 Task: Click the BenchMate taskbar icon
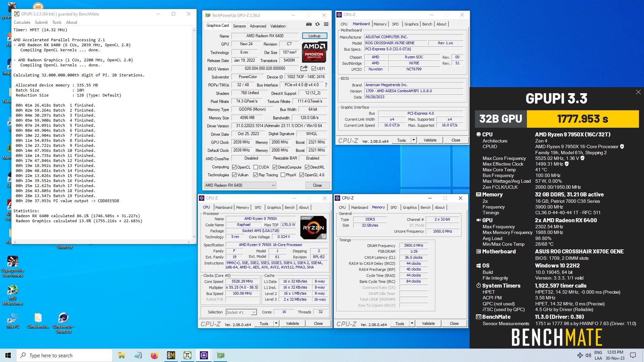[171, 355]
